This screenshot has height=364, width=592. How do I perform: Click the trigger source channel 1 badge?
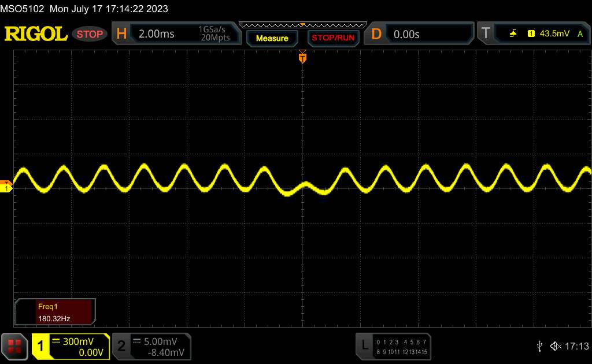[x=531, y=34]
